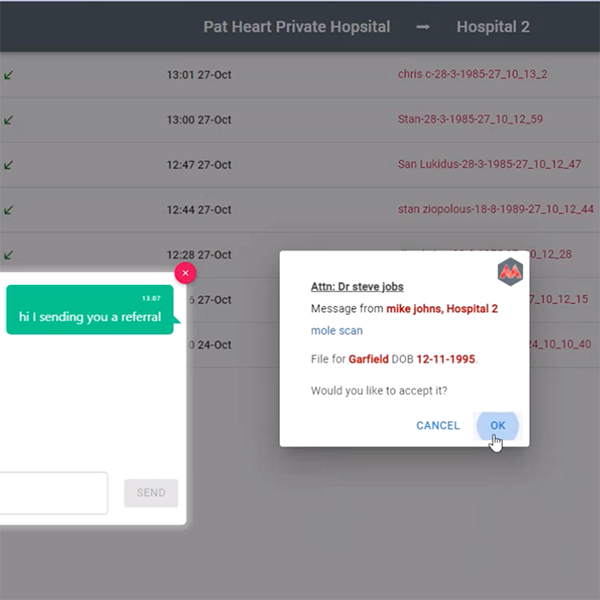Click the hexagon logo icon in the dialog
This screenshot has width=600, height=600.
(510, 272)
